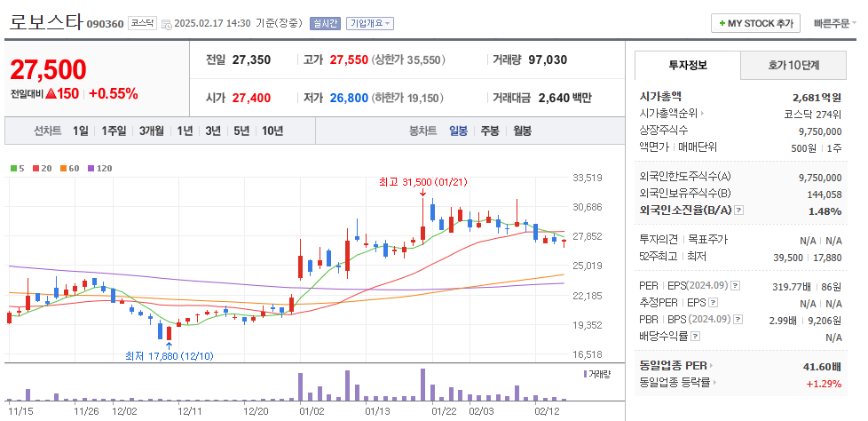The width and height of the screenshot is (868, 421).
Task: Switch to the 호가10단계 tab
Action: 793,66
